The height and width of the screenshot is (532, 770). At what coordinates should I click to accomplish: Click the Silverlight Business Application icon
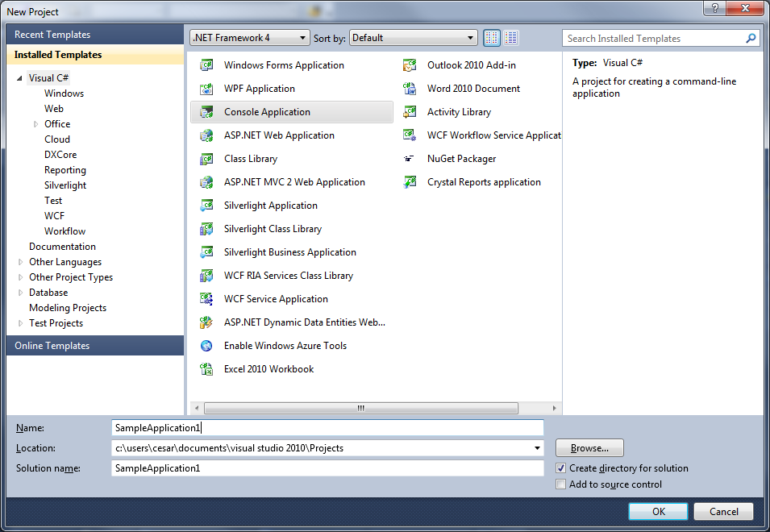tap(206, 252)
